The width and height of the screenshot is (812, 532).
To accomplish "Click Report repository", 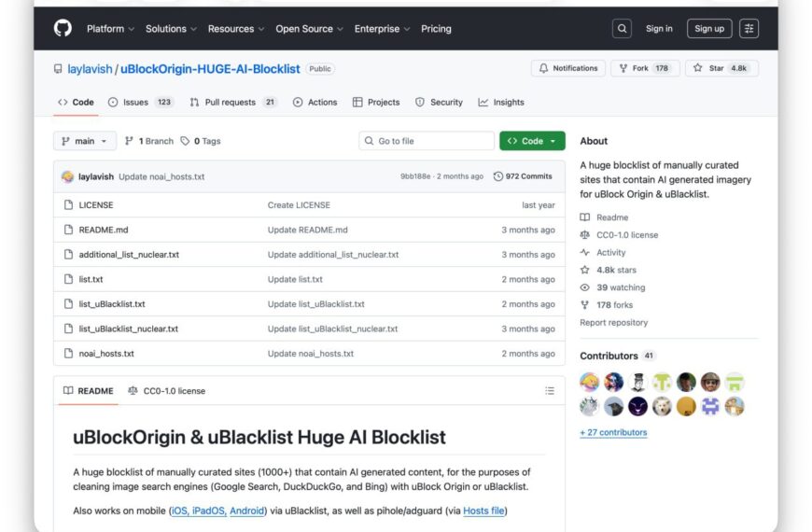I will tap(613, 322).
